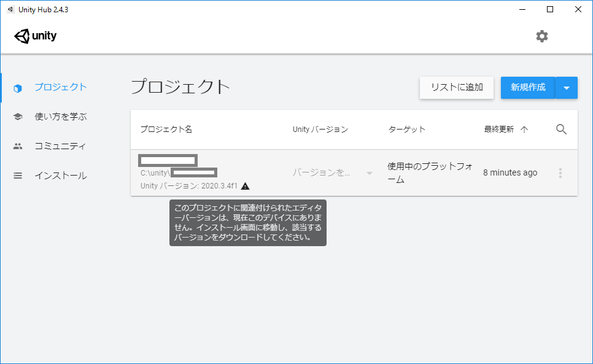Click the warning triangle next to 2020.3.4f1

point(245,186)
